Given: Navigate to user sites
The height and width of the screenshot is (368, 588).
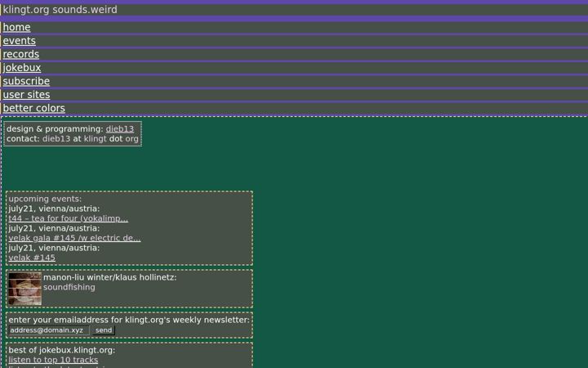Looking at the screenshot, I should (x=26, y=95).
